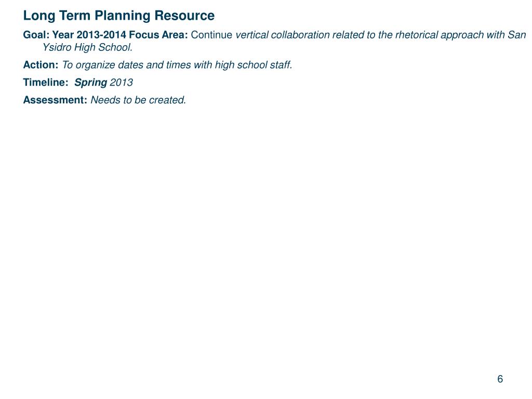Click the bold italic word "Spring"
The height and width of the screenshot is (399, 532).
coord(90,83)
